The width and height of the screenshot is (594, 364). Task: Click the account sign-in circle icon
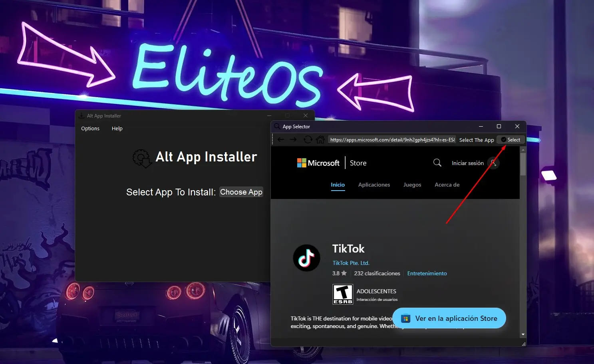[x=494, y=163]
